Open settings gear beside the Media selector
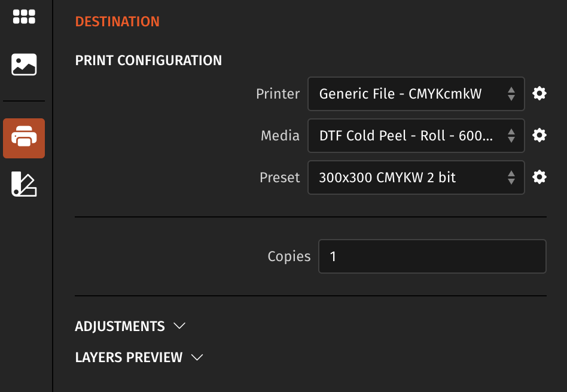This screenshot has height=392, width=567. 539,136
